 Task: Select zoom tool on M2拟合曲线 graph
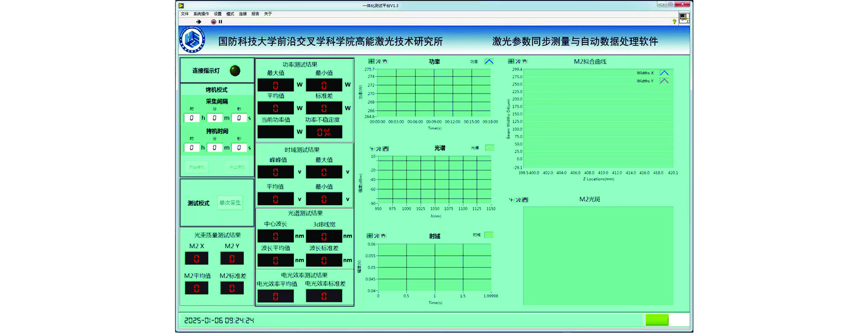pos(518,61)
